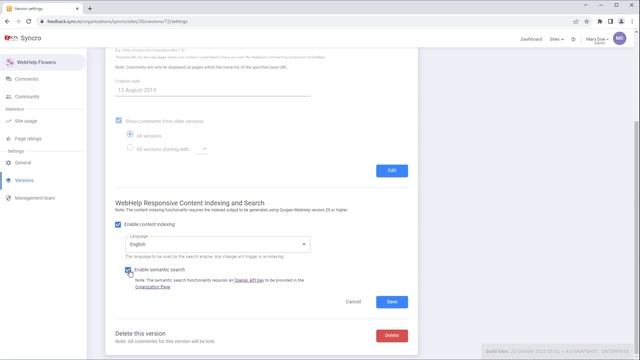The image size is (640, 360).
Task: Open the OpenAI API key link
Action: (x=249, y=280)
